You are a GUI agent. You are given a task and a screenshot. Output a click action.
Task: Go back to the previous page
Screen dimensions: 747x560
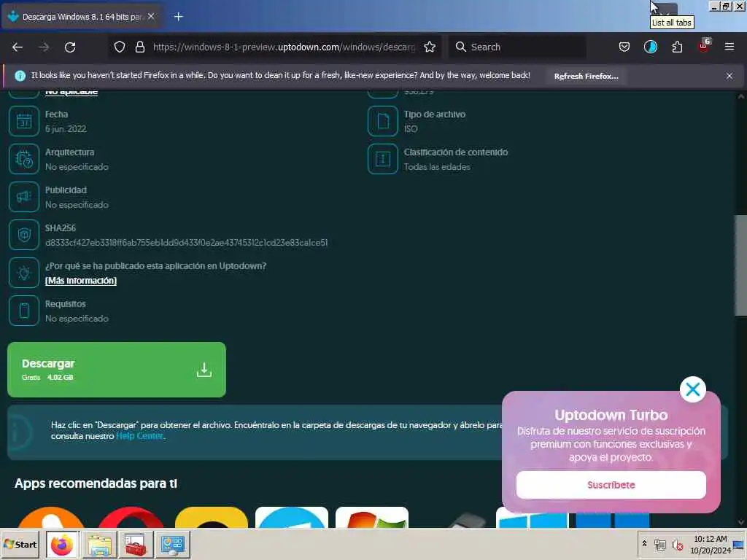[18, 47]
